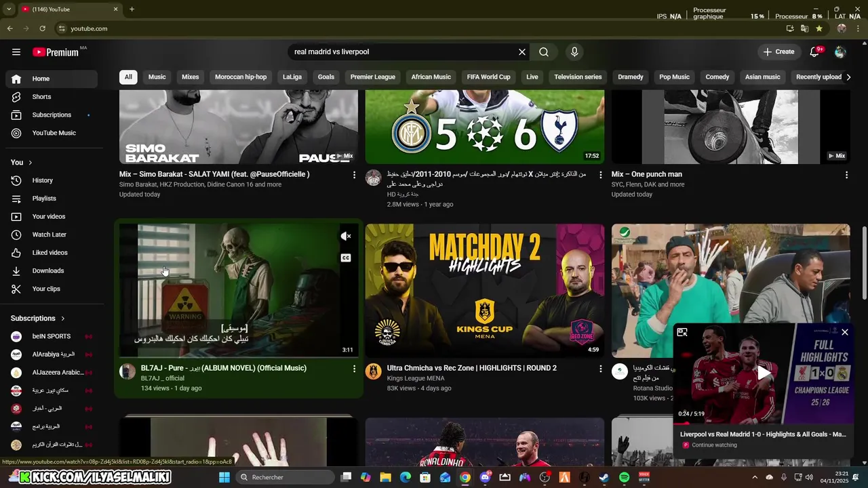The width and height of the screenshot is (868, 488).
Task: Open the account avatar menu
Action: click(x=840, y=52)
